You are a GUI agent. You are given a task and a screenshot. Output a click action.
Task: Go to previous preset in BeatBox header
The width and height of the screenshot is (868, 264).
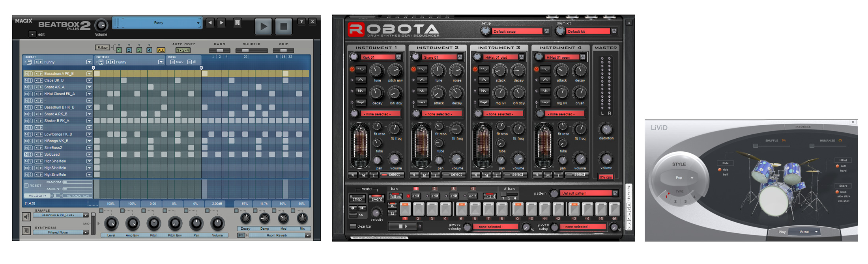(210, 23)
